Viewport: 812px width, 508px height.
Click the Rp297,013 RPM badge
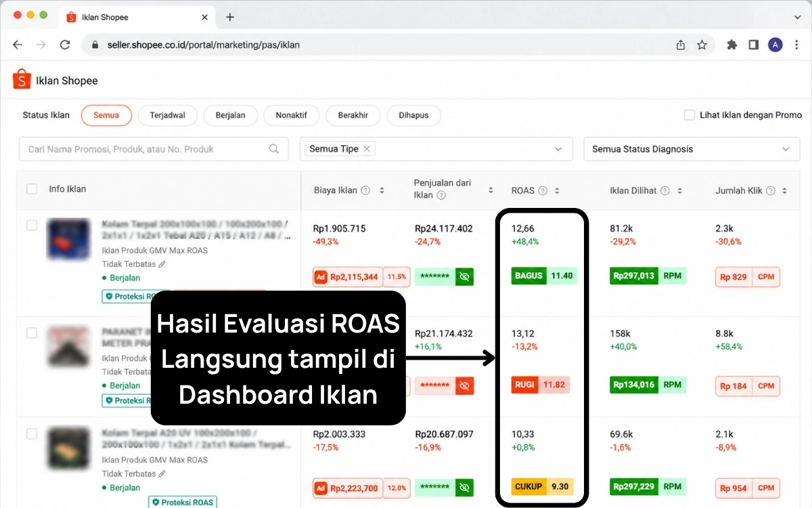click(648, 276)
